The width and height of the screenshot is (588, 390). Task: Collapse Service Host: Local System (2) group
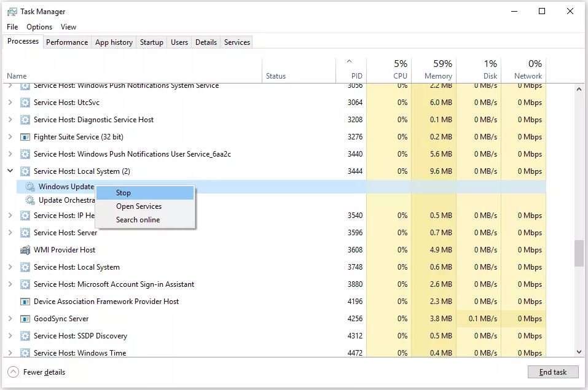(x=10, y=171)
